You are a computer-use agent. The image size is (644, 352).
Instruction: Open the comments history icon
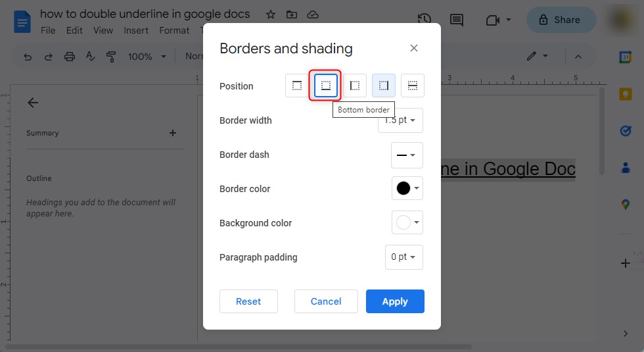click(x=456, y=20)
